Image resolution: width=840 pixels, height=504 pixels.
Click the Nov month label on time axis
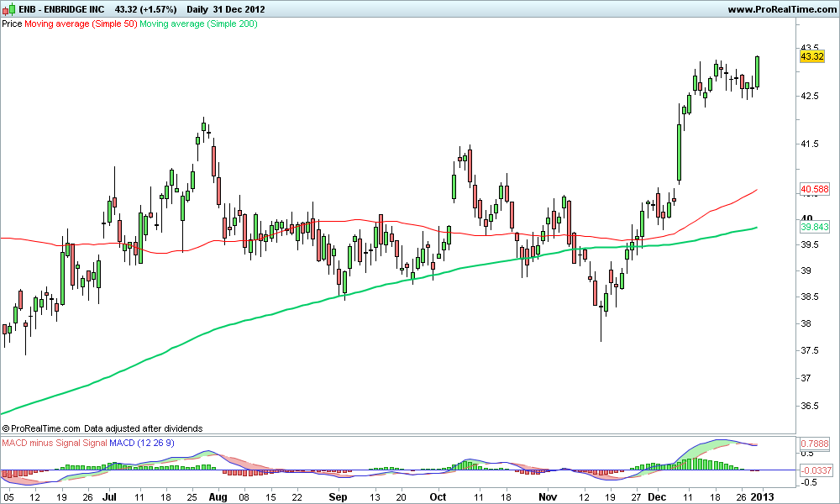pos(548,496)
